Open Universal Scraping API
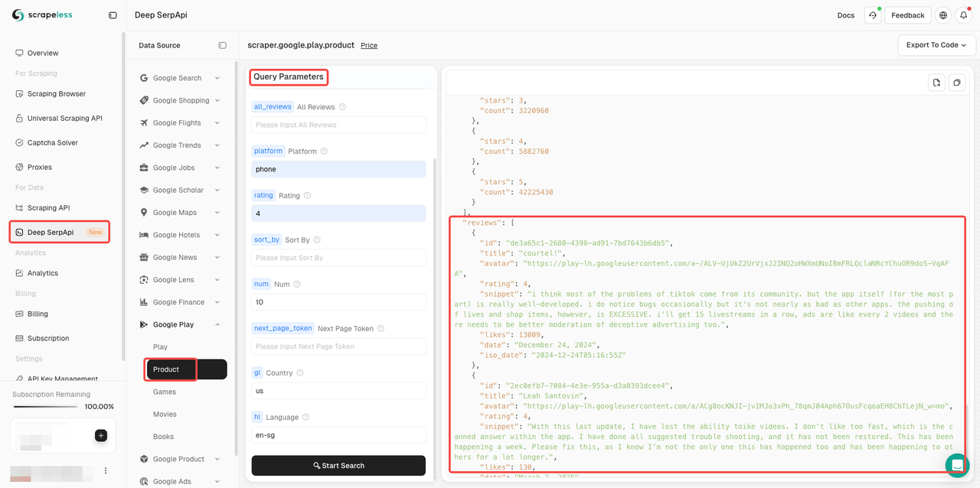Image resolution: width=980 pixels, height=488 pixels. point(64,118)
